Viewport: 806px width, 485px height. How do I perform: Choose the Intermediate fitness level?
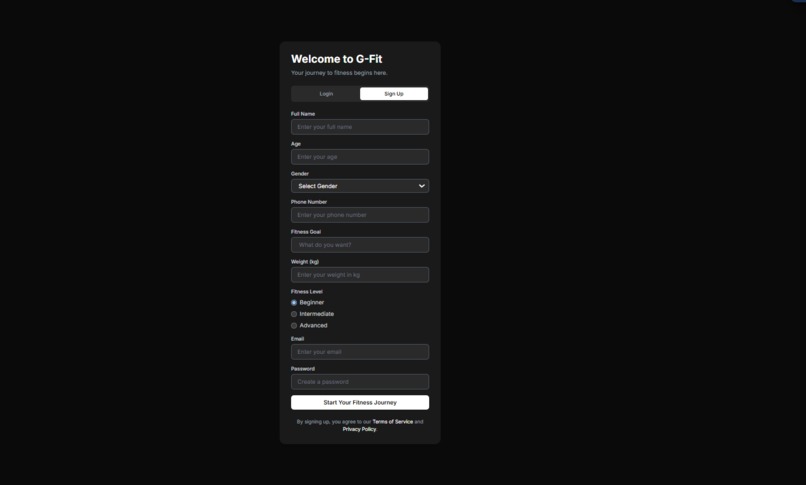tap(294, 314)
